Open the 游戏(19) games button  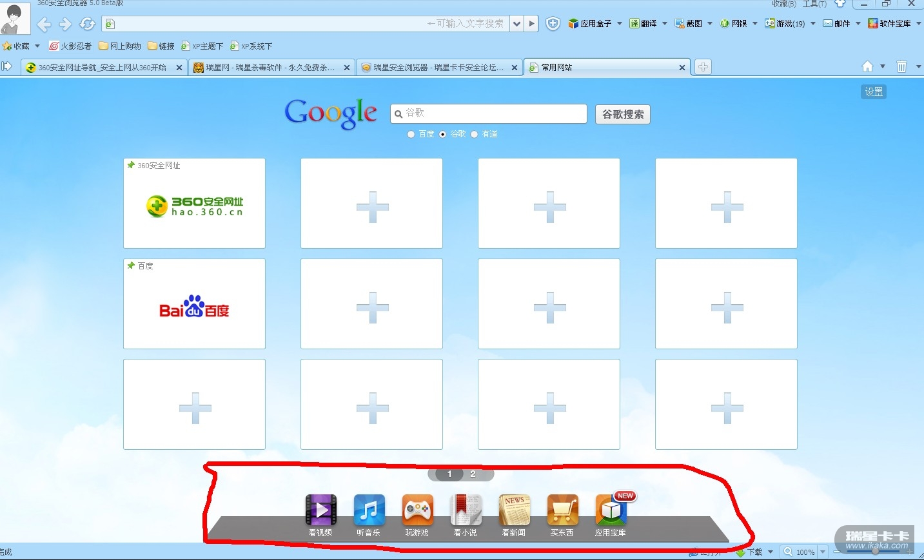(x=785, y=24)
